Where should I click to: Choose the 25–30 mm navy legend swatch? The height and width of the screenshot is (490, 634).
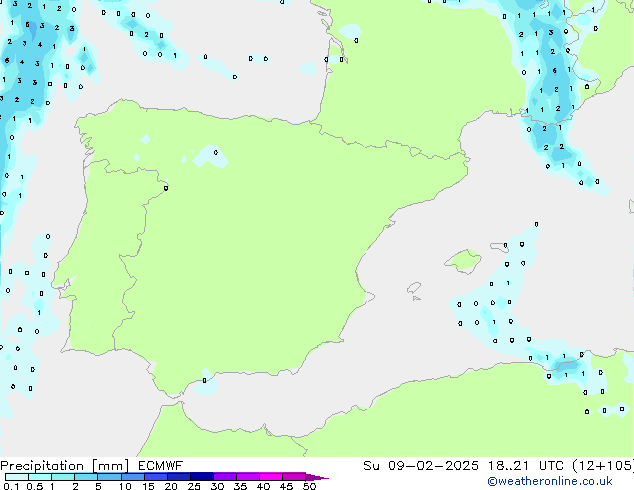pos(201,477)
